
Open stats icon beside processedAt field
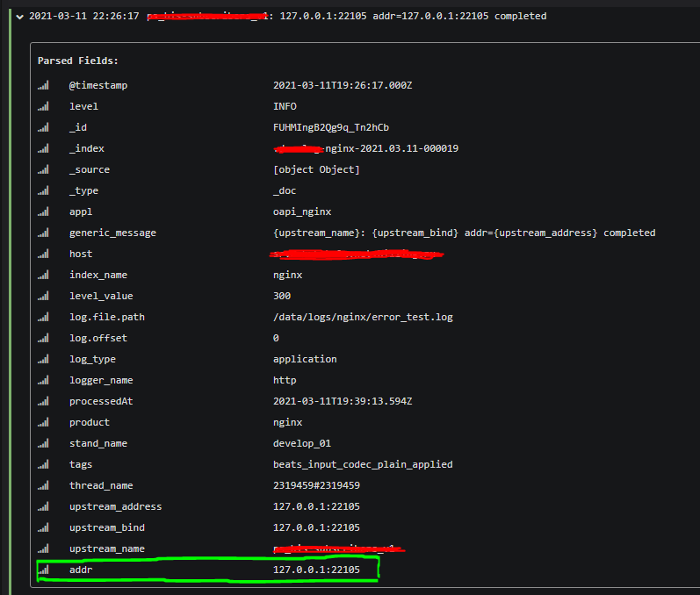43,401
